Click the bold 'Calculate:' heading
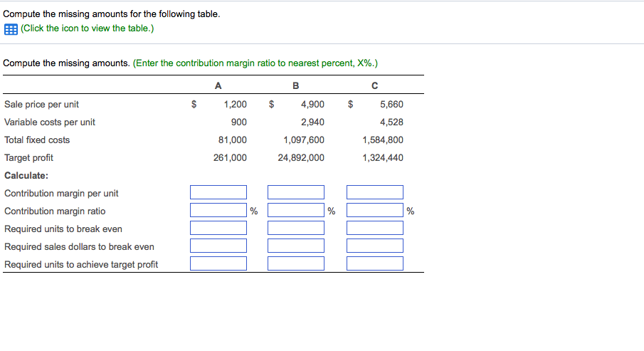The height and width of the screenshot is (351, 644). [26, 175]
